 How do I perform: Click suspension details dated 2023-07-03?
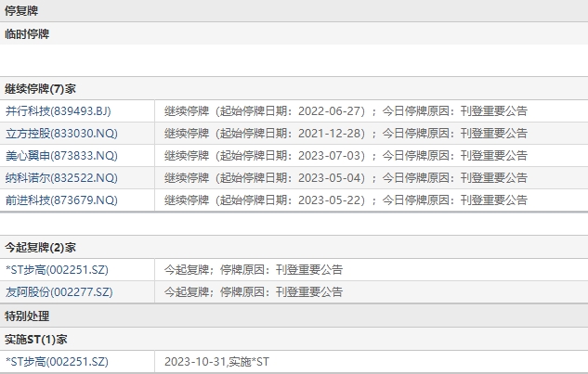[x=346, y=155]
